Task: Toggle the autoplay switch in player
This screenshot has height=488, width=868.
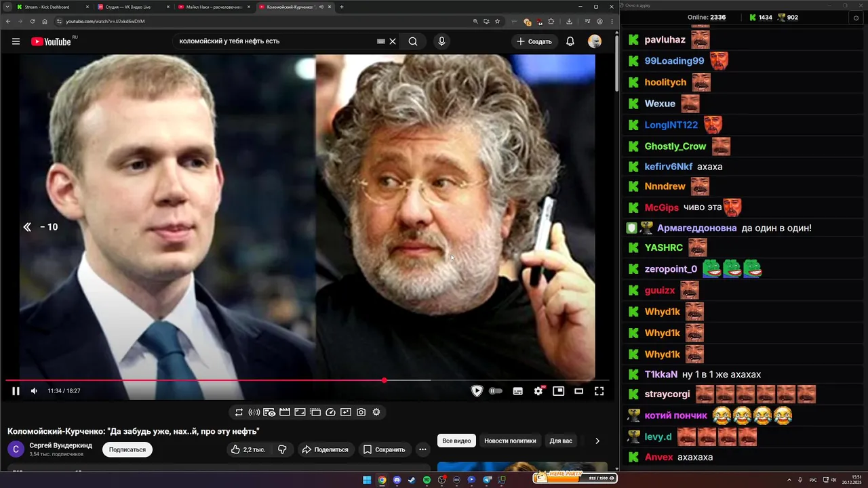Action: 496,391
